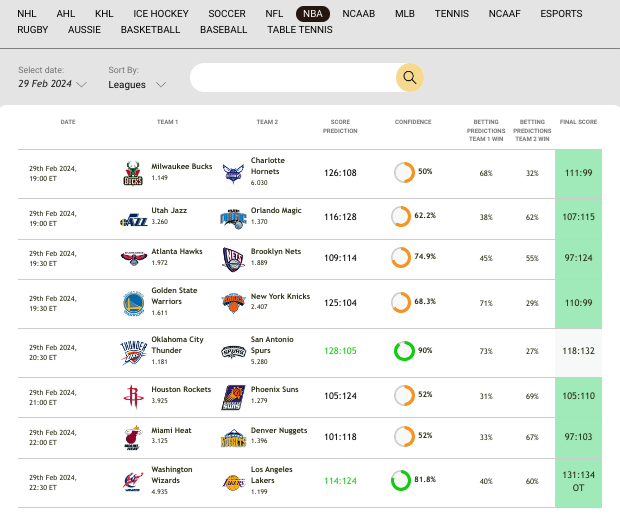Click the 50% confidence ring for Bucks game
Screen dimensions: 620x525
(404, 172)
